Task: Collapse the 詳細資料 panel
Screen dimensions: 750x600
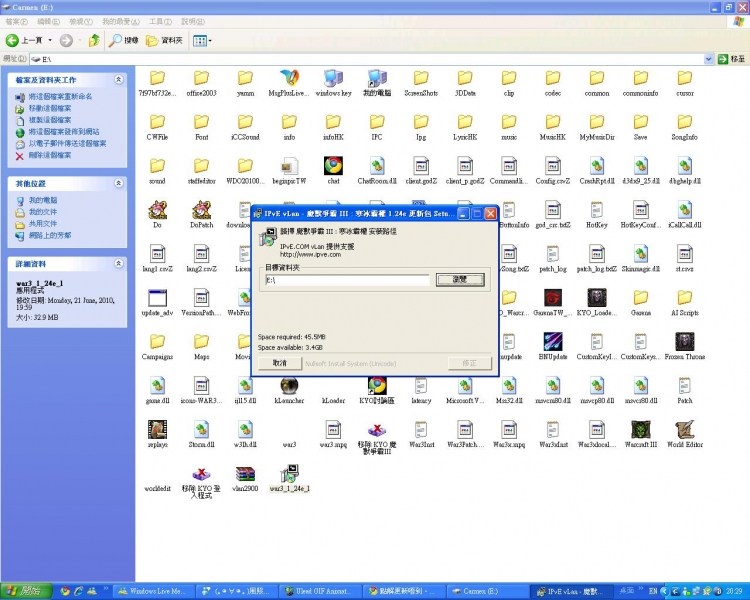Action: tap(119, 264)
